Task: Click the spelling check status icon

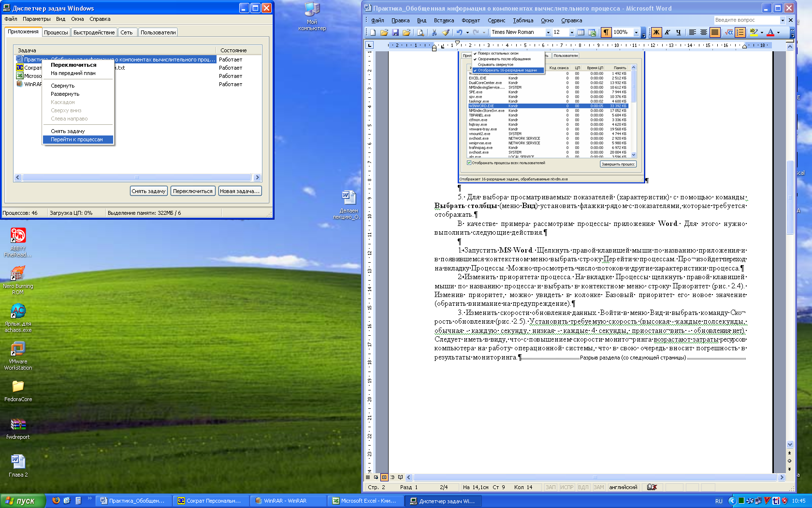Action: [x=652, y=487]
